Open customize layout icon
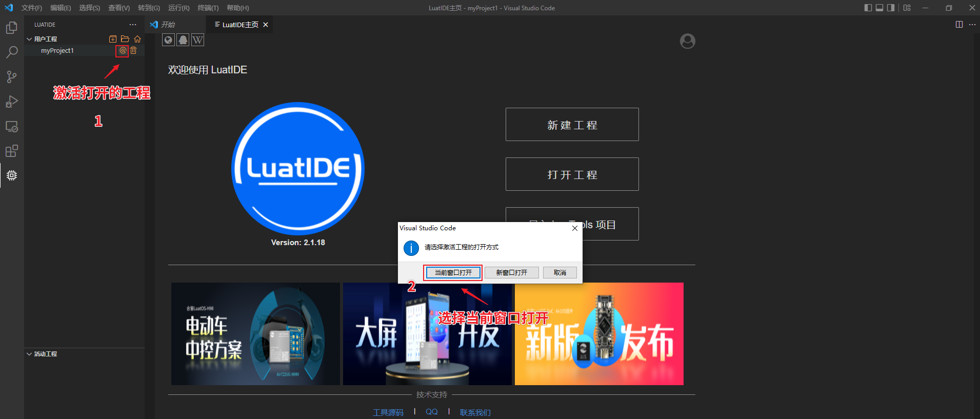Viewport: 980px width, 419px height. [x=907, y=8]
